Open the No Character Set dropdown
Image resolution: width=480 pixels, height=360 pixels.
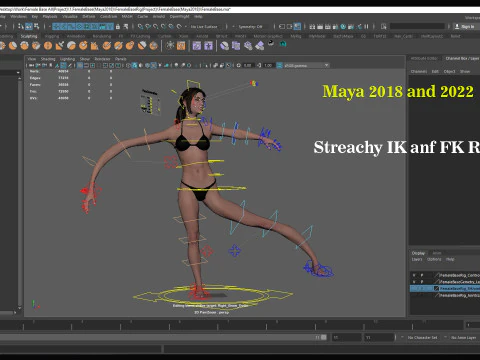pos(423,338)
